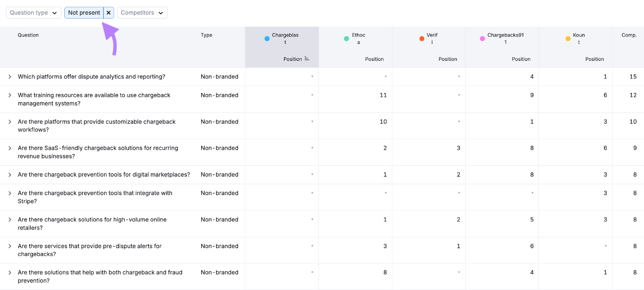Click the green Ethoca color dot
This screenshot has height=290, width=644.
[x=347, y=39]
